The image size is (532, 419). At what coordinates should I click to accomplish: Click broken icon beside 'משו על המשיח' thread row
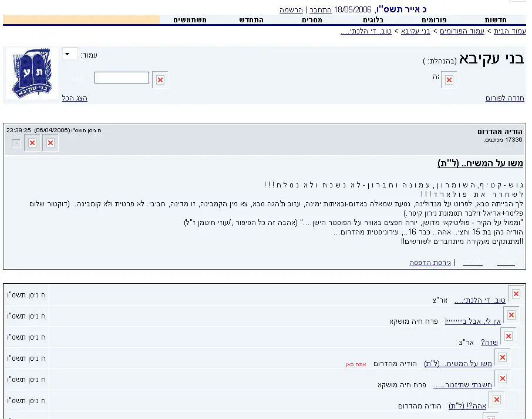point(502,357)
